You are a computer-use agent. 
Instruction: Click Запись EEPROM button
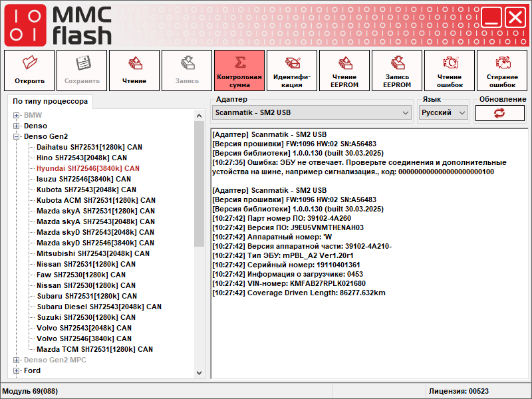click(x=397, y=70)
